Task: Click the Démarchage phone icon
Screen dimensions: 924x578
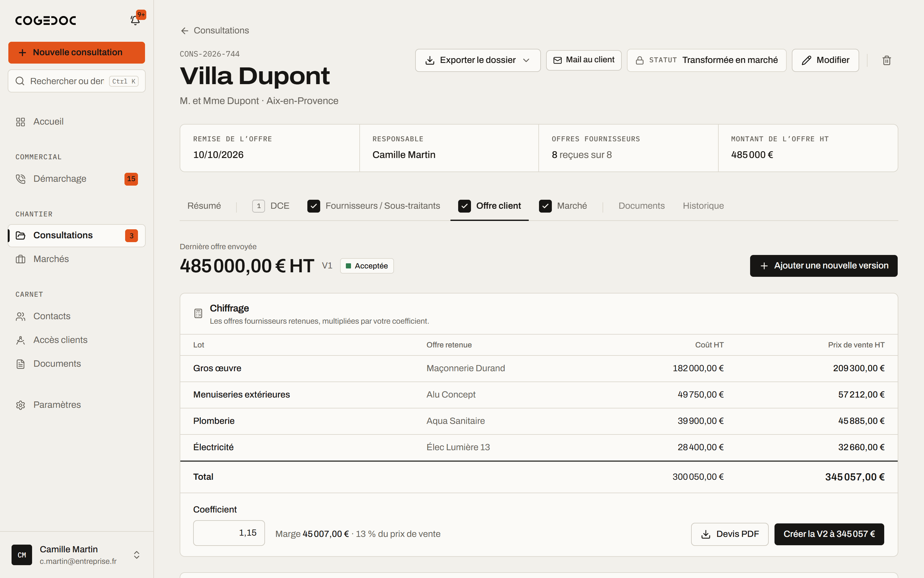Action: pos(21,179)
